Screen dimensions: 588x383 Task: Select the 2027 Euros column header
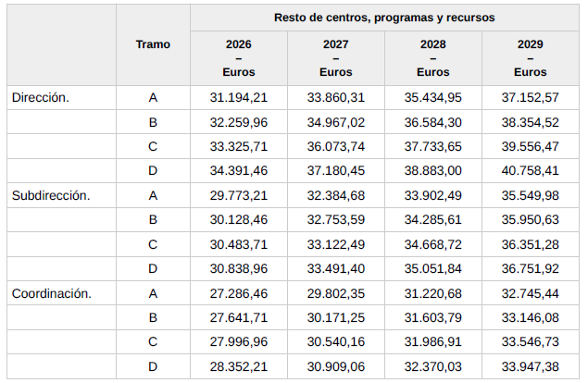click(x=335, y=58)
